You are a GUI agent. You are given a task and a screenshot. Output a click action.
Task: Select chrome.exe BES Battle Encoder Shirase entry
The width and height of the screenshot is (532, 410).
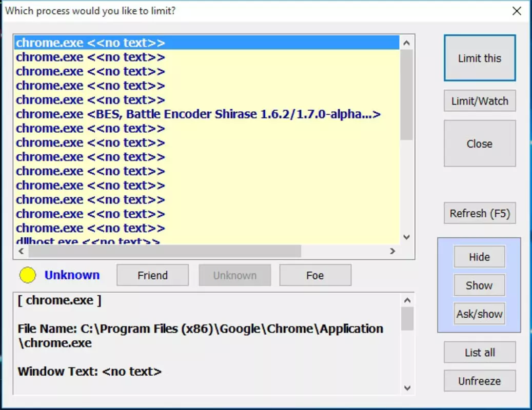(x=207, y=114)
